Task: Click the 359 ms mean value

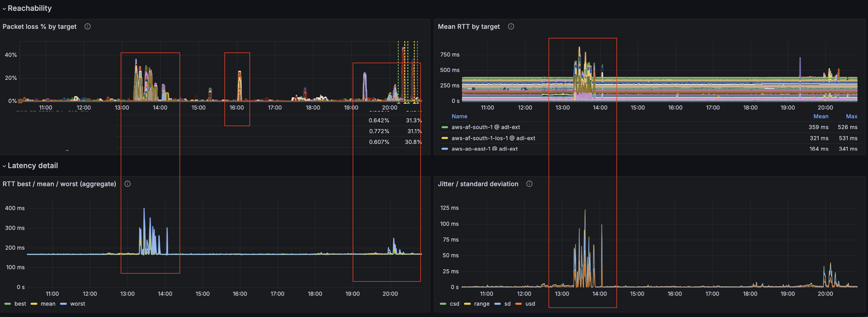Action: 818,127
